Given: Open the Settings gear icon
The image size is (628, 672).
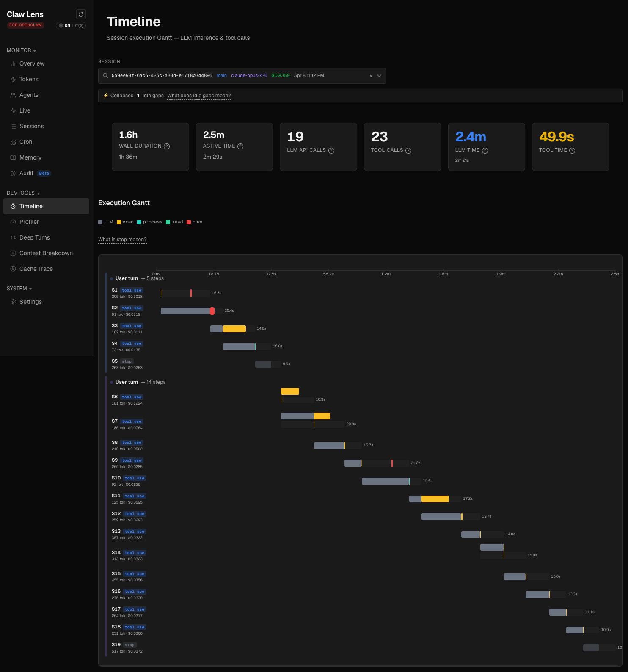Looking at the screenshot, I should [x=13, y=302].
